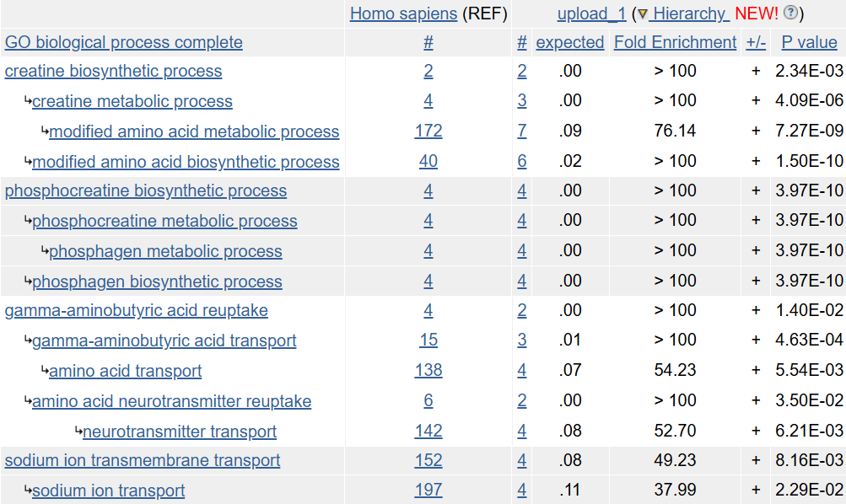
Task: Click the +/- column header
Action: (x=756, y=42)
